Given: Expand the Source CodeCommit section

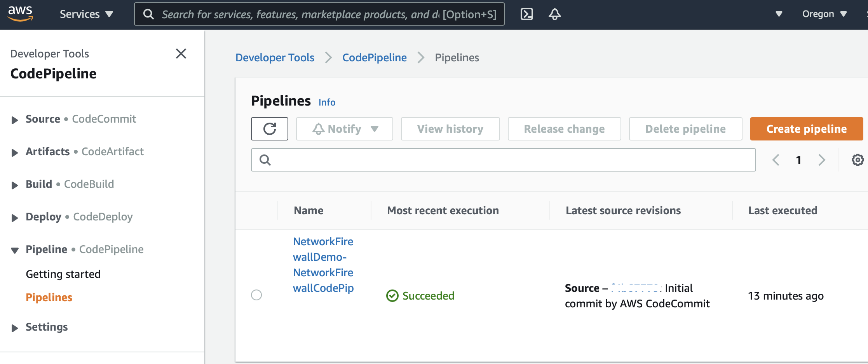Looking at the screenshot, I should click(15, 120).
